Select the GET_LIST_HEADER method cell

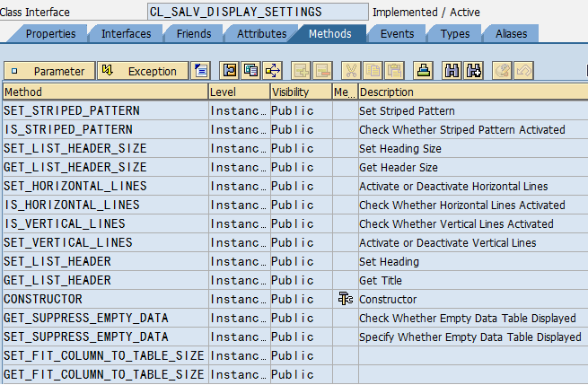click(105, 280)
